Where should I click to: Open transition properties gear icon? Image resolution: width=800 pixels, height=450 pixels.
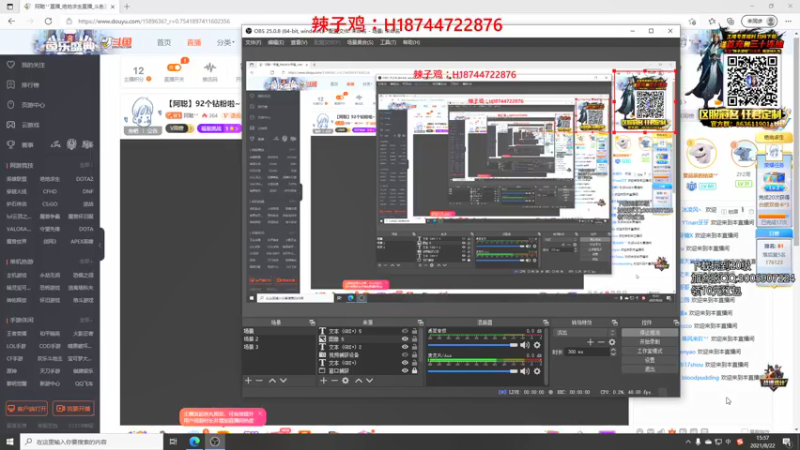pyautogui.click(x=612, y=342)
